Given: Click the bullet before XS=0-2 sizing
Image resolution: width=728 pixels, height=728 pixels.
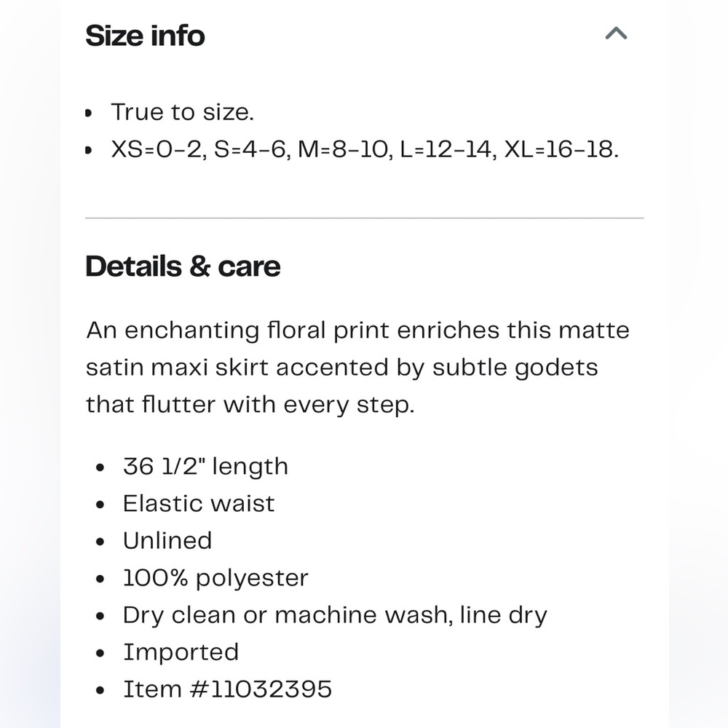Looking at the screenshot, I should pyautogui.click(x=89, y=151).
